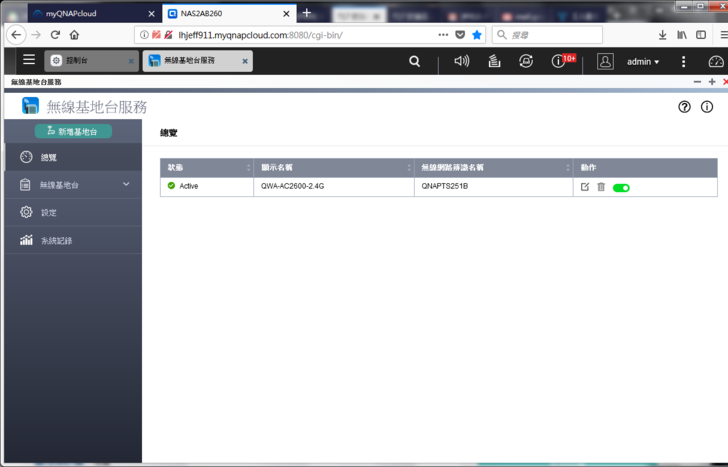This screenshot has height=467, width=728.
Task: Open the browser downloads arrow
Action: 663,35
